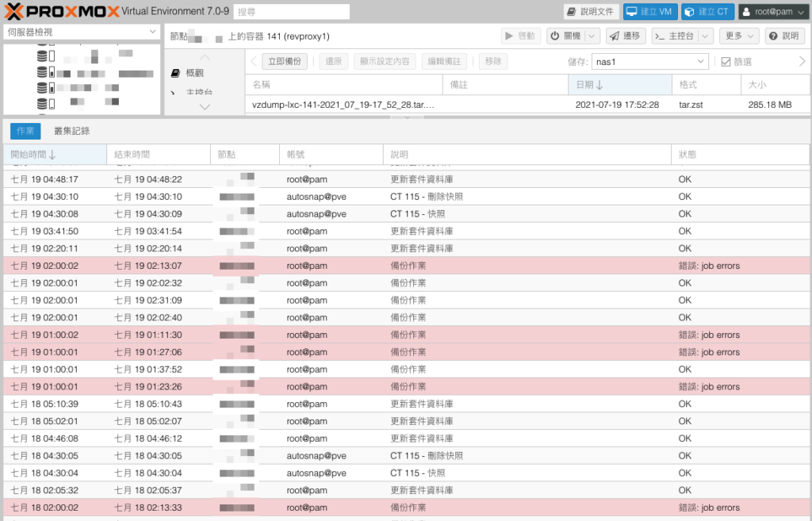Select CT 115 - 刪除快照 task at 19 04:30:10
The height and width of the screenshot is (521, 812).
(406, 197)
